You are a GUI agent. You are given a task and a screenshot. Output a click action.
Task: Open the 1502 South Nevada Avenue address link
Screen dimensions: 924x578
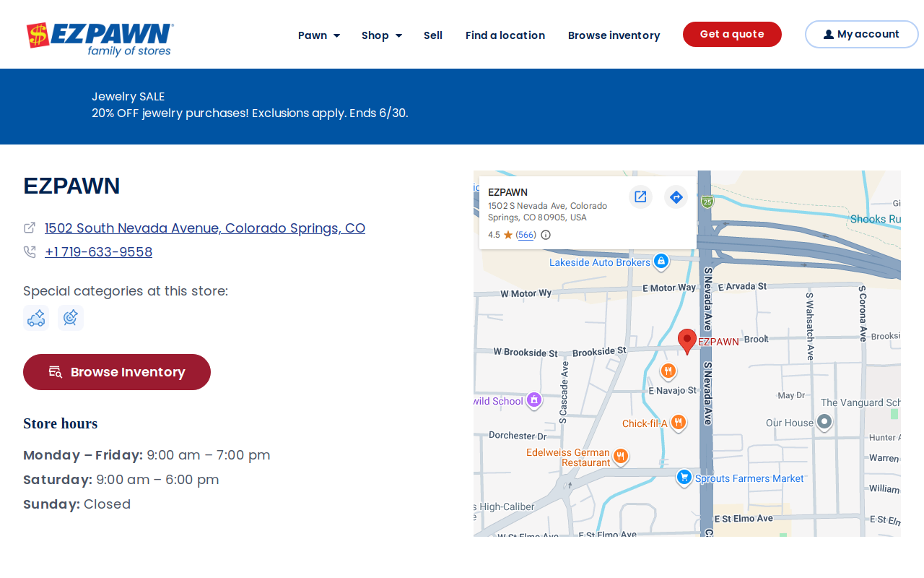point(205,228)
